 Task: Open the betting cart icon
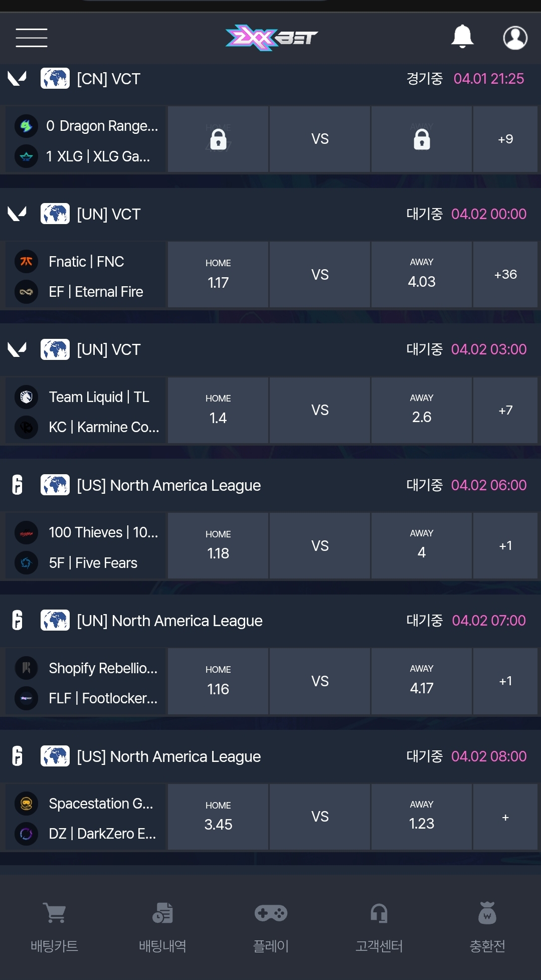pos(54,913)
